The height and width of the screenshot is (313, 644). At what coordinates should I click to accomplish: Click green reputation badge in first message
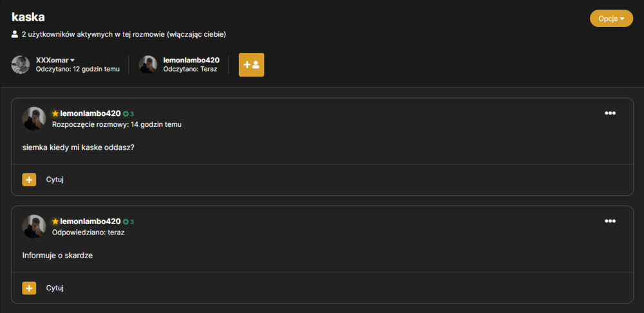point(129,114)
